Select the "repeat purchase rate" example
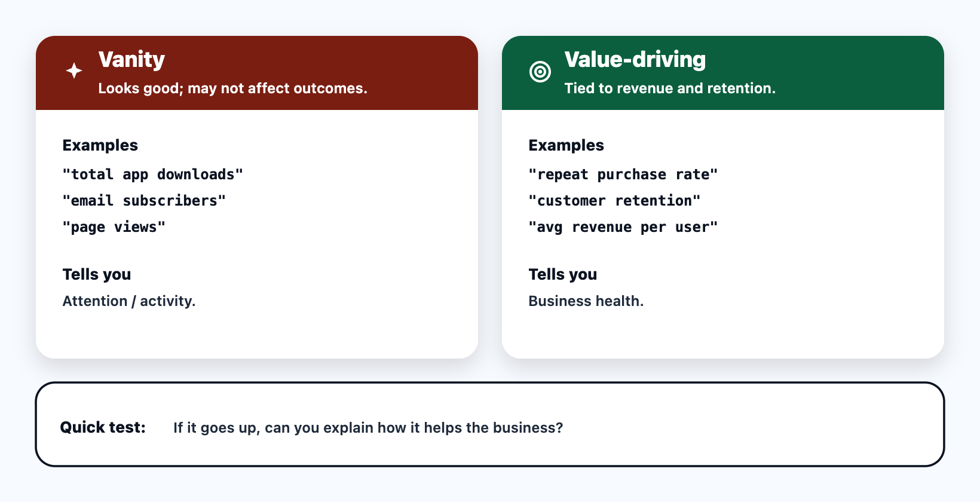The image size is (980, 502). pyautogui.click(x=623, y=175)
